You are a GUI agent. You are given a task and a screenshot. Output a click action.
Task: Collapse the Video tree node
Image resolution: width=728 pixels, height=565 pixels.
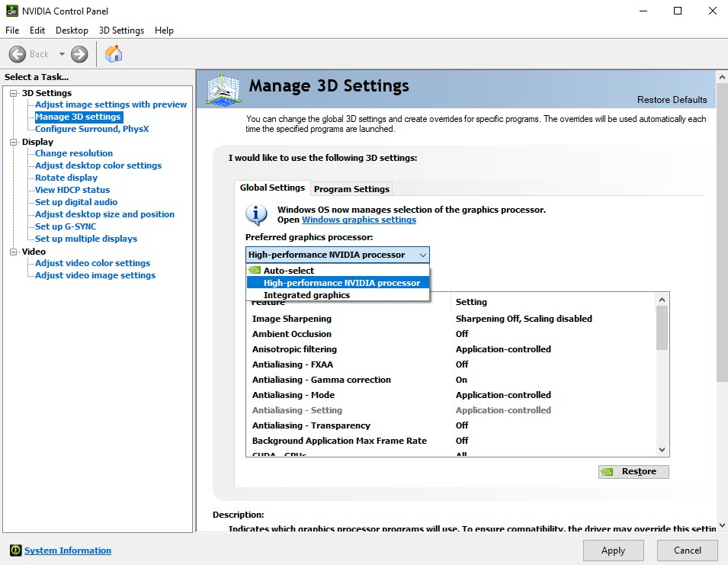click(13, 252)
